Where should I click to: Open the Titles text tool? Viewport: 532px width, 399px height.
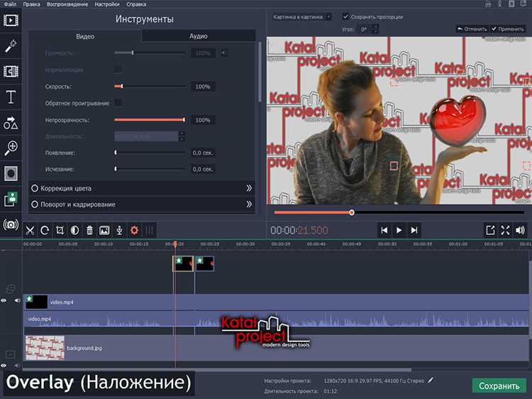pos(11,97)
